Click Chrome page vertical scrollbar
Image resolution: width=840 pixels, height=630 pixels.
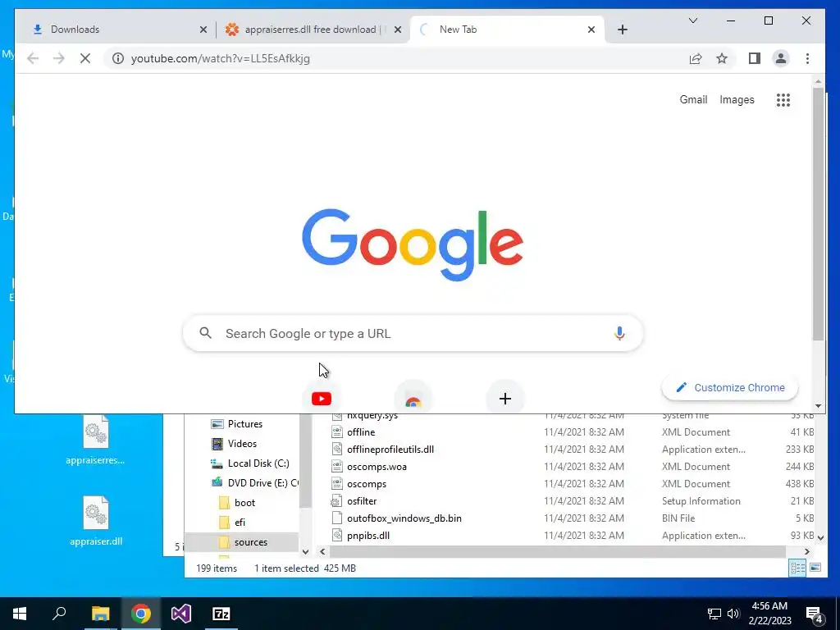coord(818,214)
